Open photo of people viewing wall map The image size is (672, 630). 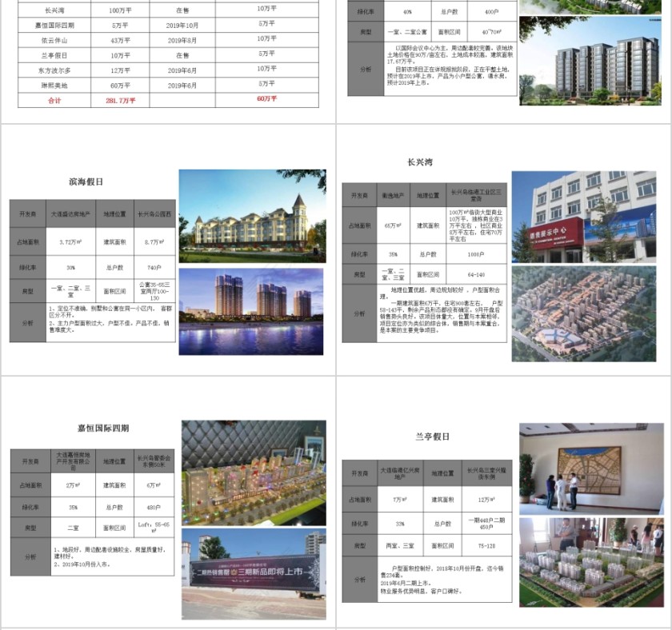[x=590, y=469]
